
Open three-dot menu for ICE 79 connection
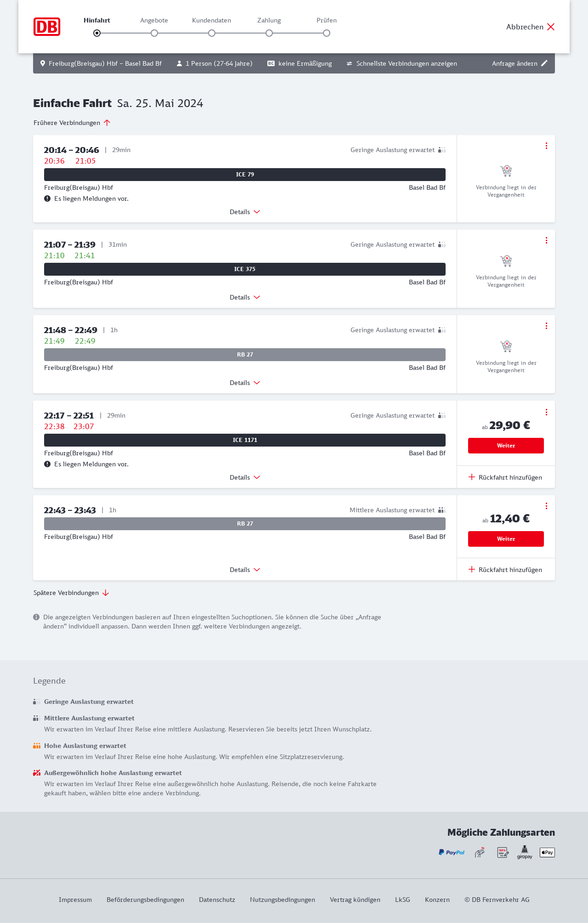coord(546,146)
